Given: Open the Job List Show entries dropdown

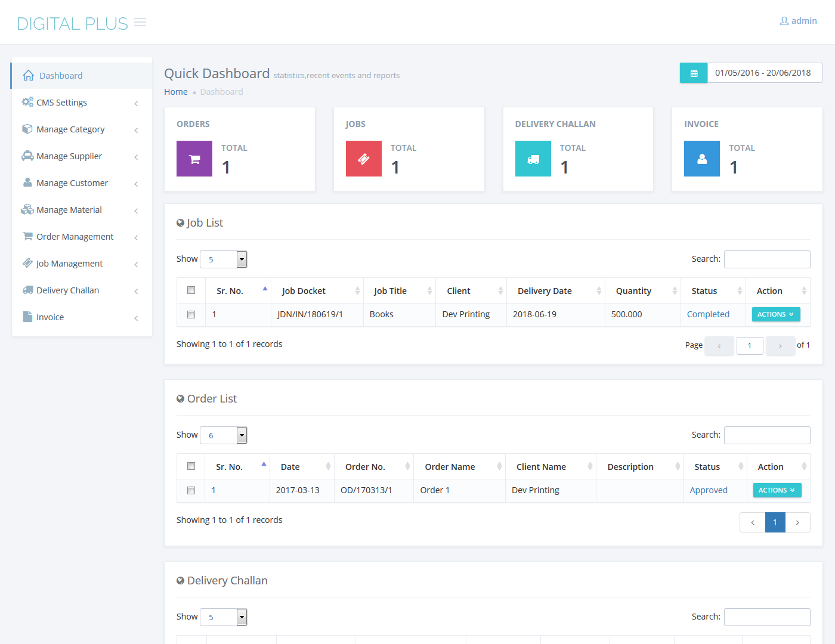Looking at the screenshot, I should [224, 259].
